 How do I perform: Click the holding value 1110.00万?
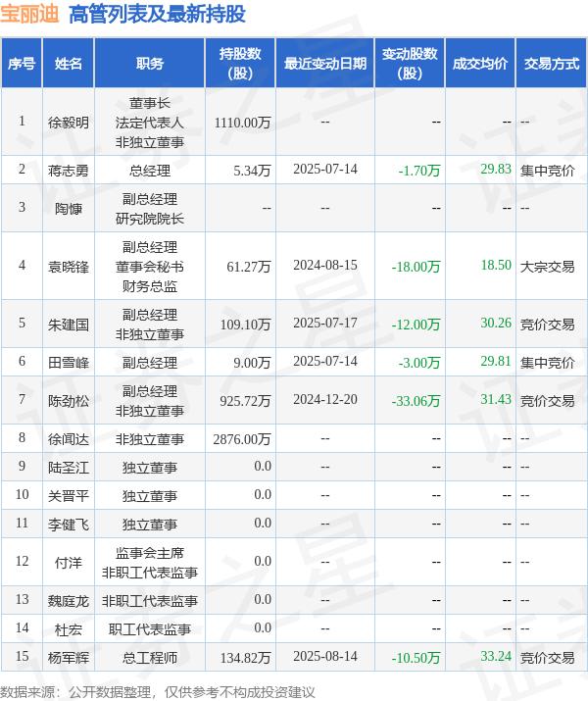click(x=242, y=122)
